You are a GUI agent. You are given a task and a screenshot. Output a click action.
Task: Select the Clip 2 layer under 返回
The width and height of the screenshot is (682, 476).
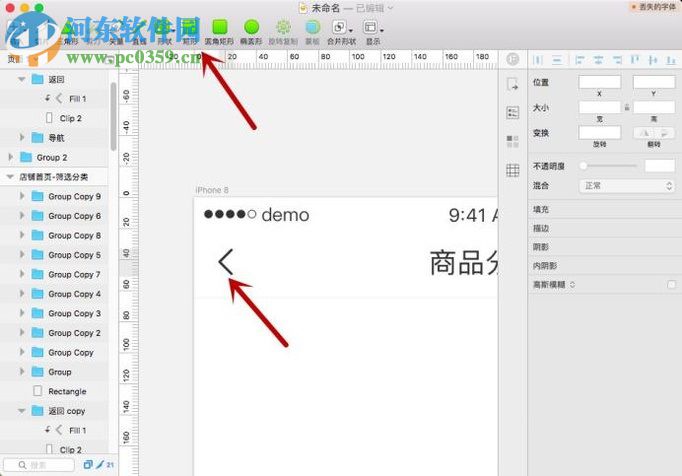coord(70,118)
